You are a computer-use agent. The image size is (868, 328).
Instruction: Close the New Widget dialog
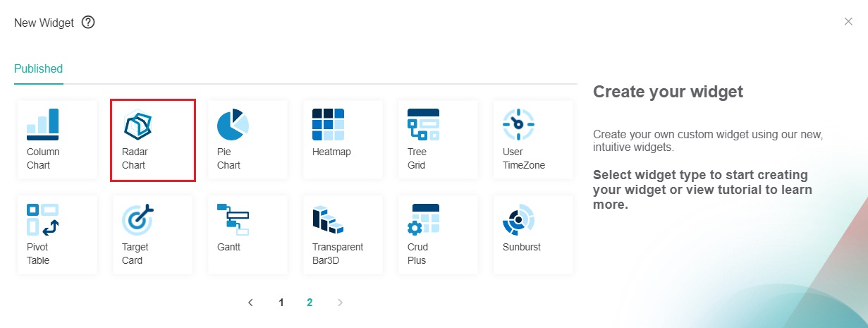[848, 22]
